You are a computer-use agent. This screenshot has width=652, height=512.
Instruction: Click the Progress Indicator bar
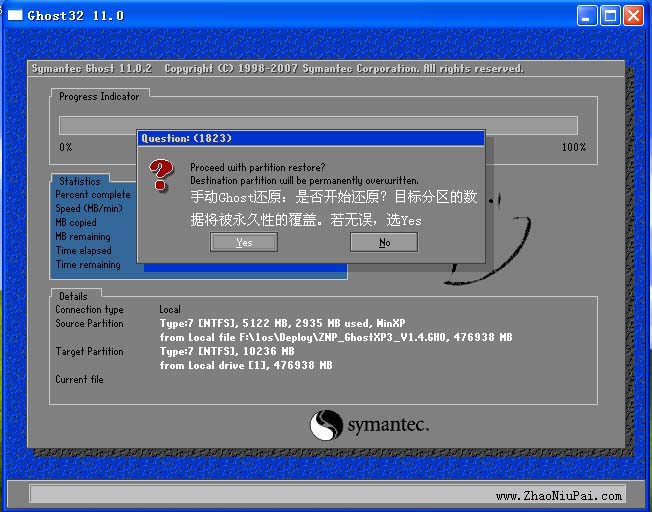(318, 125)
